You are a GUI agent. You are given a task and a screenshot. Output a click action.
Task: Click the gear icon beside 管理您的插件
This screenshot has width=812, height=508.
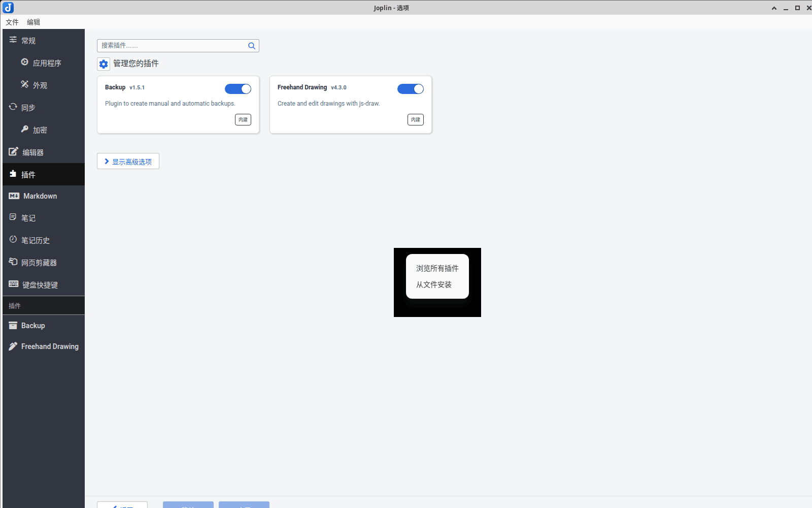[x=104, y=64]
